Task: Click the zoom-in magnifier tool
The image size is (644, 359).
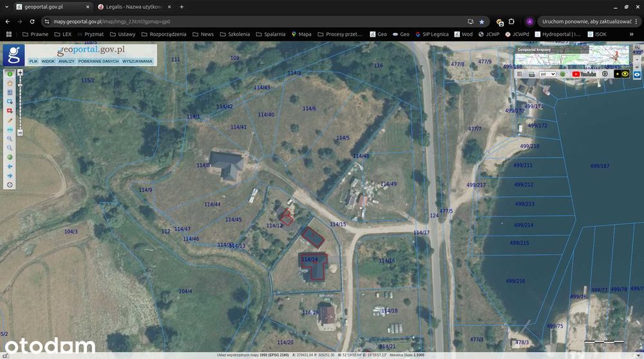Action: [x=10, y=139]
